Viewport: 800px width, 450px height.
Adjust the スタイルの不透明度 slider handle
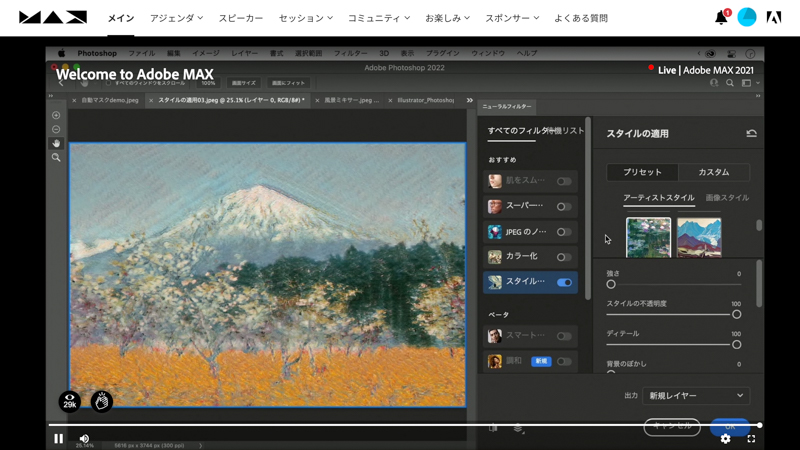click(x=736, y=314)
